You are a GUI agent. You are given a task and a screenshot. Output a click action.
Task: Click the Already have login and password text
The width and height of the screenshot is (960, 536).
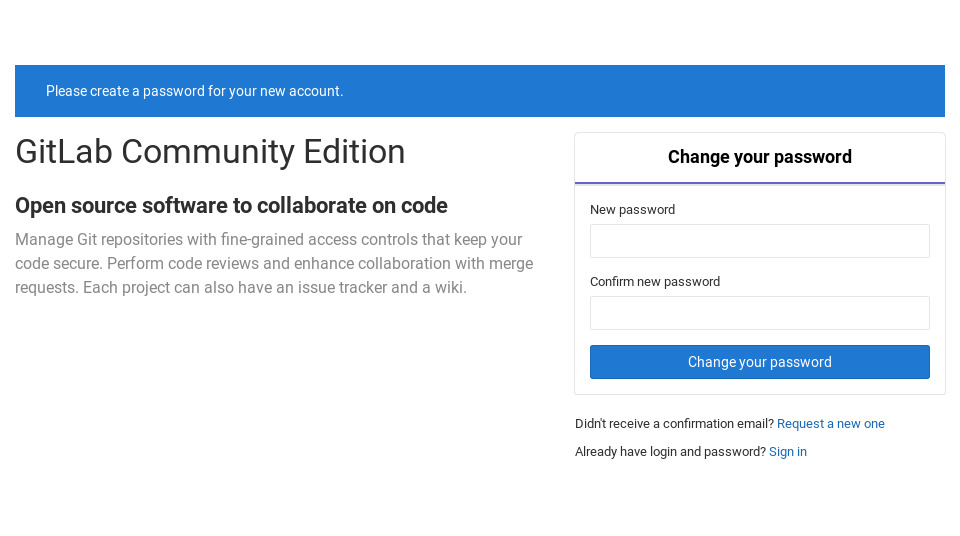pyautogui.click(x=670, y=452)
